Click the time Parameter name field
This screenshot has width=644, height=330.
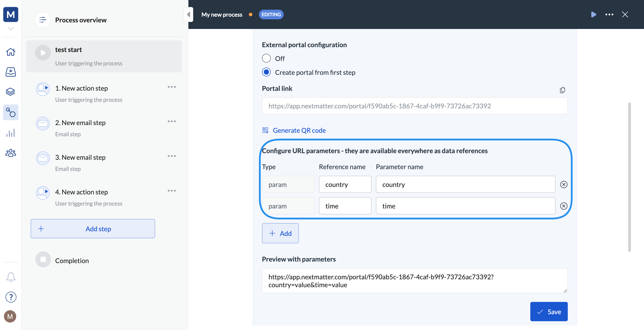coord(465,206)
